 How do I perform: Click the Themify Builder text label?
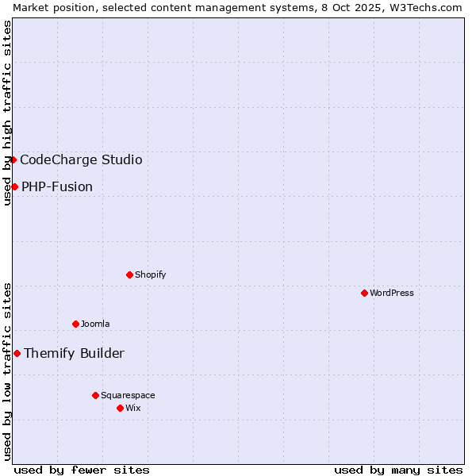coord(74,353)
